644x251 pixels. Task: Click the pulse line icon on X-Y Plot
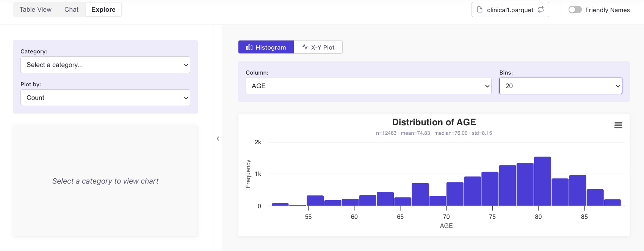coord(305,47)
